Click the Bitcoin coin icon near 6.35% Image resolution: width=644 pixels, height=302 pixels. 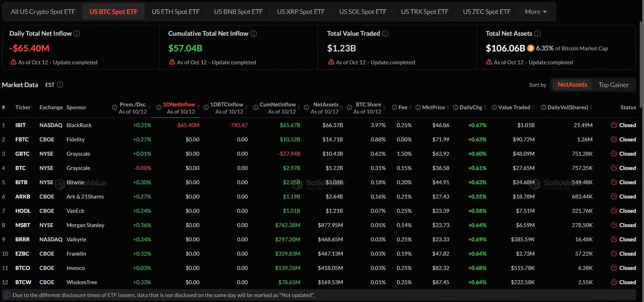coord(531,48)
